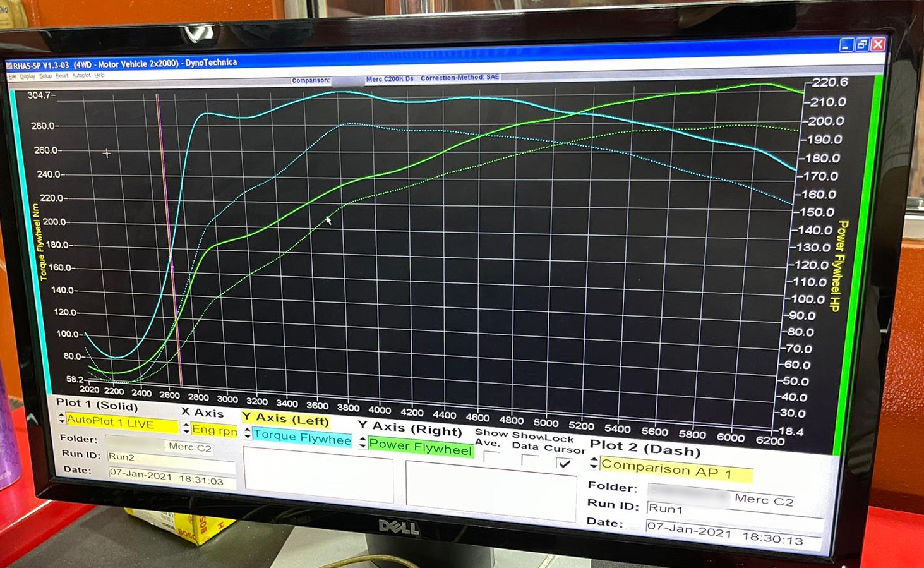This screenshot has height=568, width=924.
Task: Click the RHAS-SP app icon in title bar
Action: [9, 66]
